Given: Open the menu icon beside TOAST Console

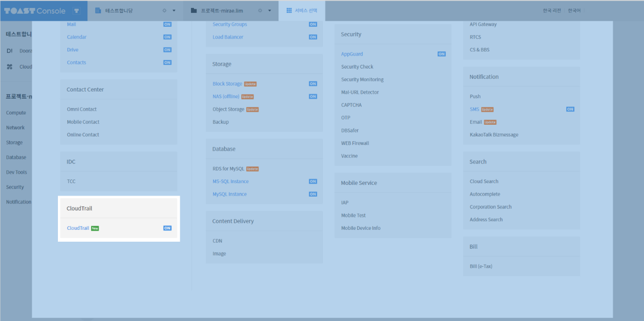Looking at the screenshot, I should pos(77,10).
